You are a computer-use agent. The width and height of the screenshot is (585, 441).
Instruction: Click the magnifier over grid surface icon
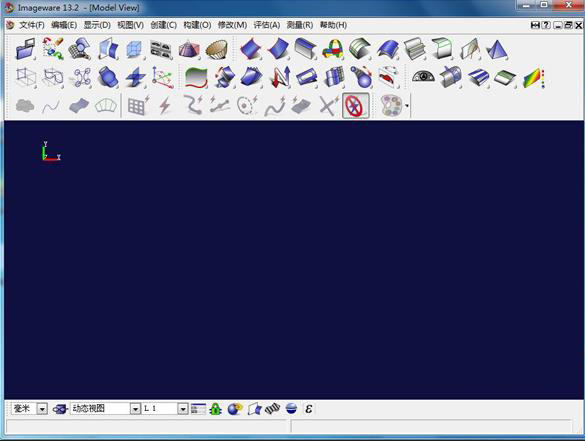(x=79, y=49)
